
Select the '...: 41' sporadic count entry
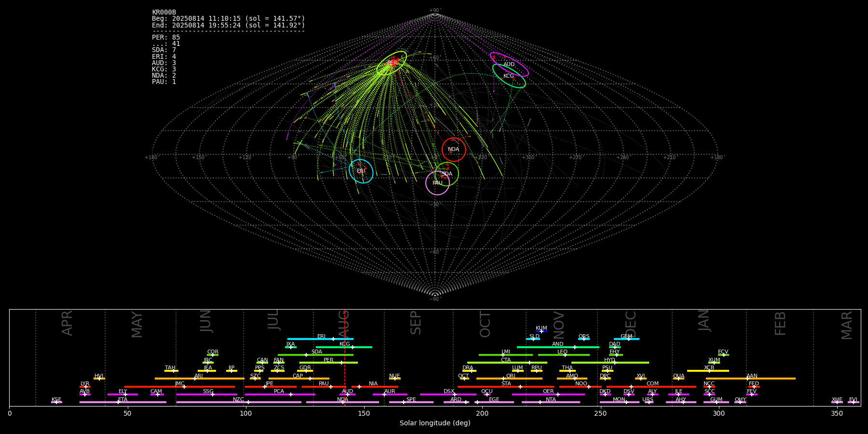tap(166, 44)
